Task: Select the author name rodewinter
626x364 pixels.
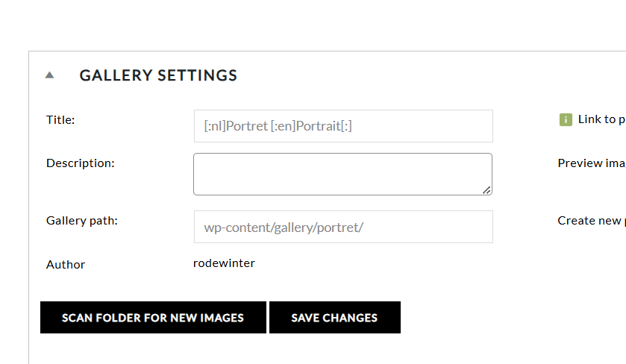Action: (224, 263)
